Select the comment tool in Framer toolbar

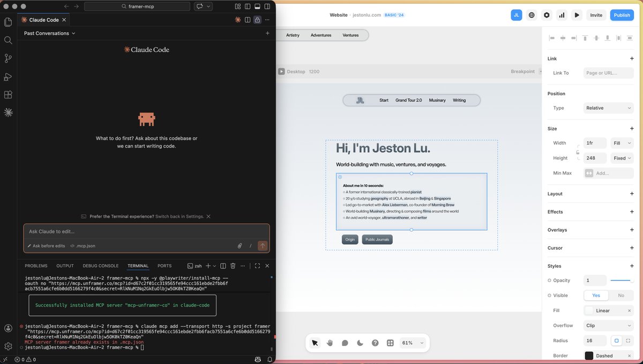(x=345, y=343)
